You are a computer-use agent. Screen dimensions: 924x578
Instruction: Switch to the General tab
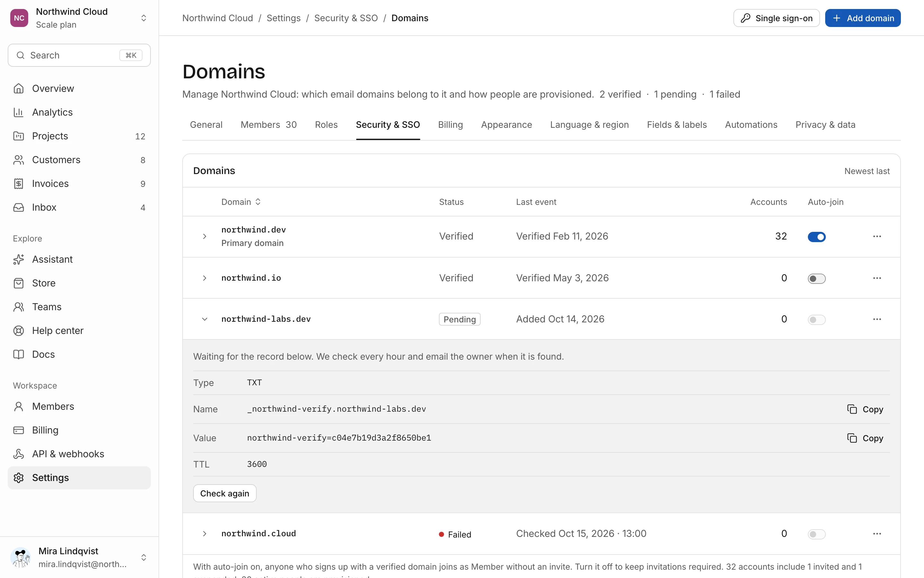click(206, 125)
